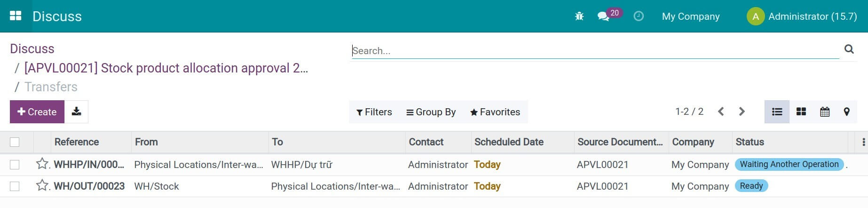Open the Filters dropdown
Image resolution: width=868 pixels, height=208 pixels.
coord(374,112)
